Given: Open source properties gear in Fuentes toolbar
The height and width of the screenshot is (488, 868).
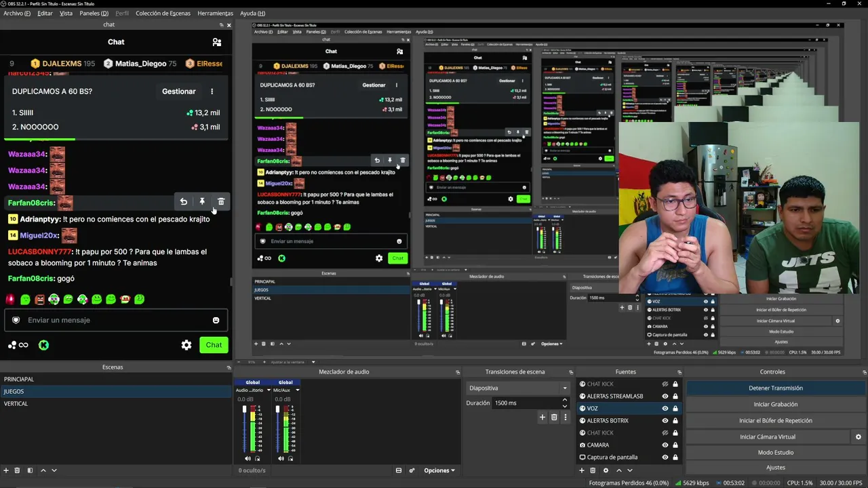Looking at the screenshot, I should click(606, 470).
